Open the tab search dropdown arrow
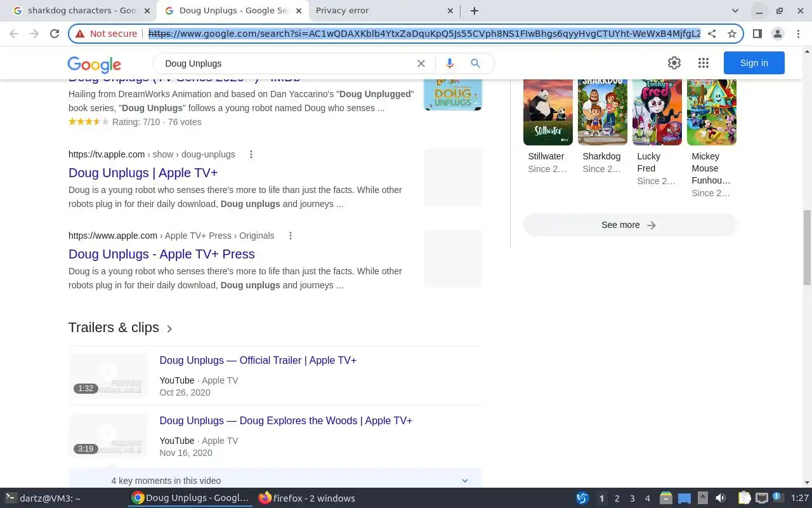The width and height of the screenshot is (812, 508). point(735,11)
